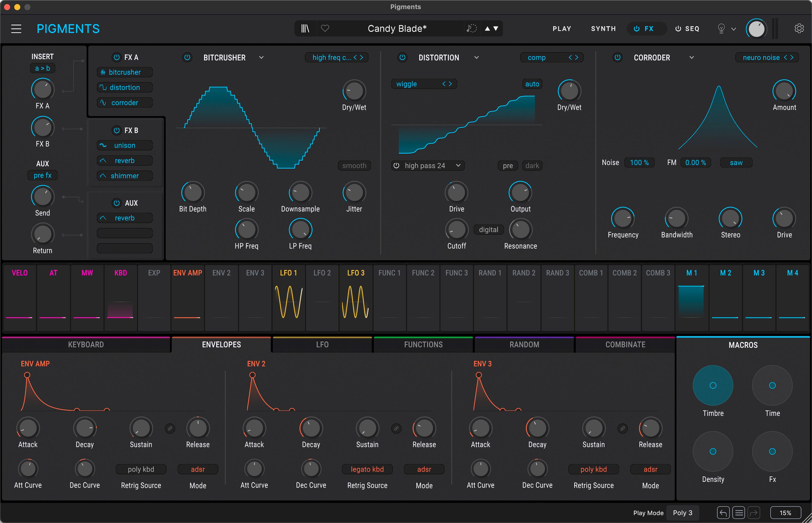
Task: Select the reverb slot in AUX bus
Action: 125,218
